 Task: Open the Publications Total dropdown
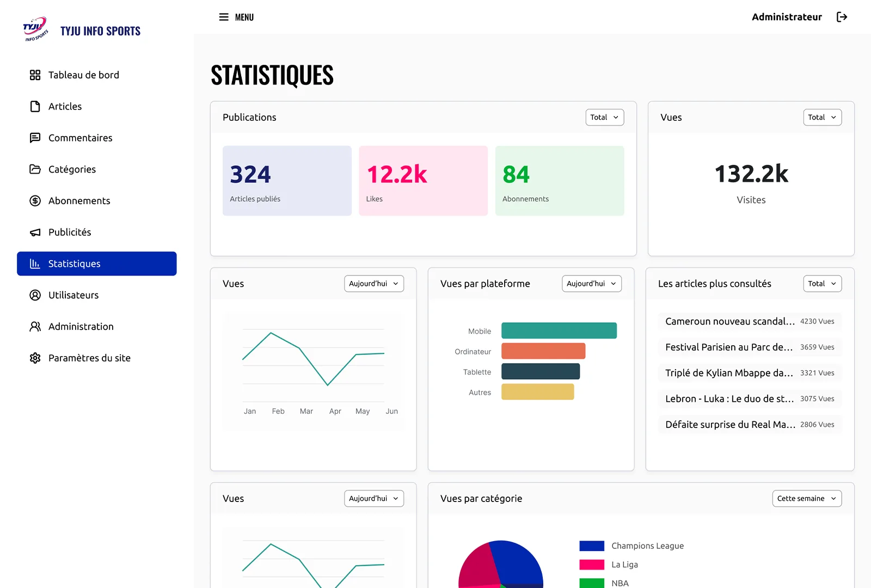(605, 117)
